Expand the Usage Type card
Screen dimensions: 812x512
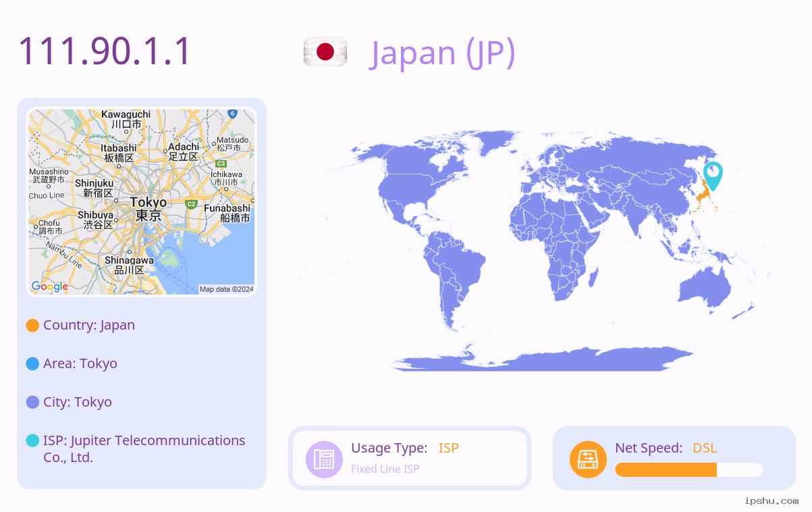[x=410, y=458]
